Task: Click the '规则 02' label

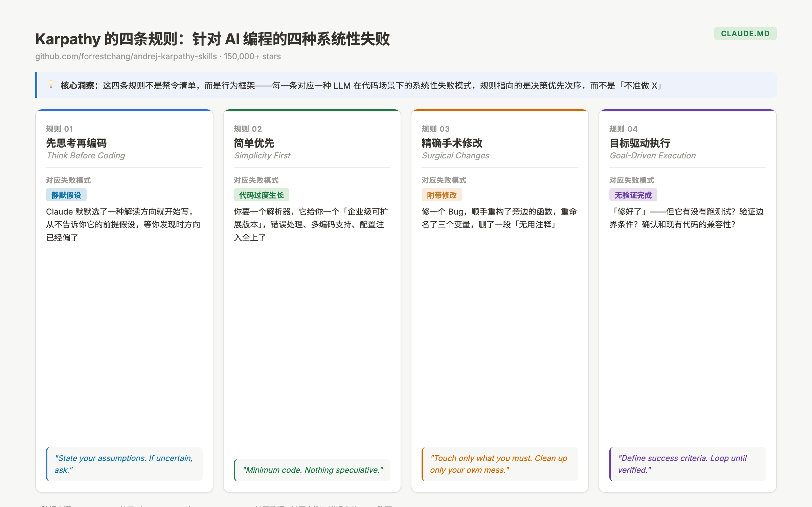Action: [248, 129]
